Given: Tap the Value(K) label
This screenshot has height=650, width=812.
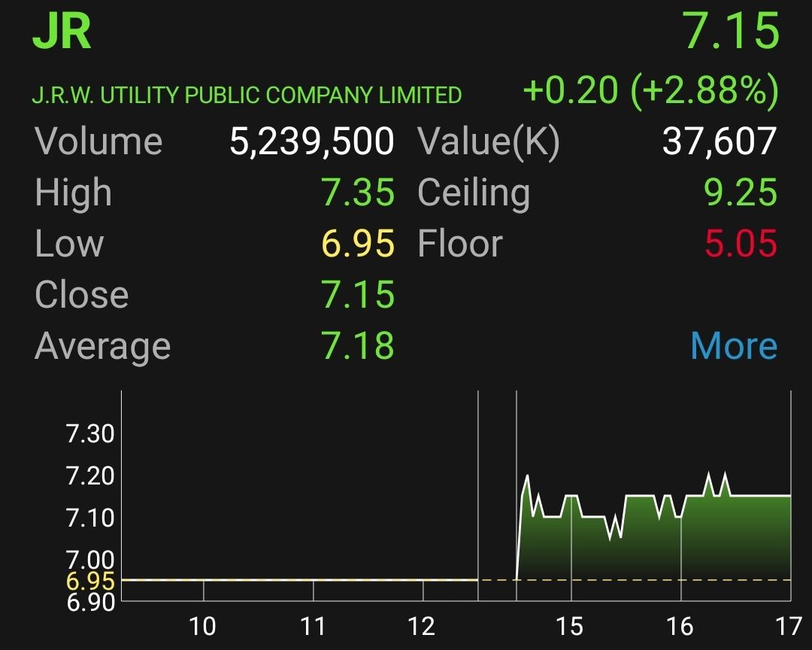Looking at the screenshot, I should point(489,141).
